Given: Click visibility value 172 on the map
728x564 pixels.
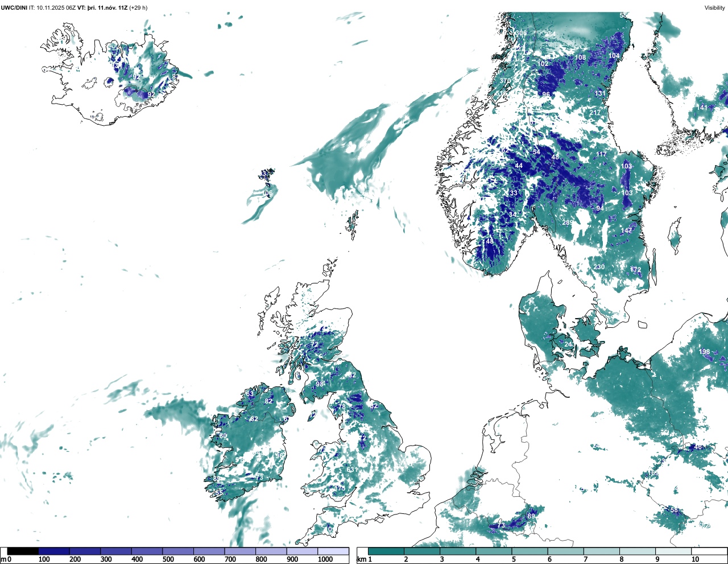Looking at the screenshot, I should point(636,270).
